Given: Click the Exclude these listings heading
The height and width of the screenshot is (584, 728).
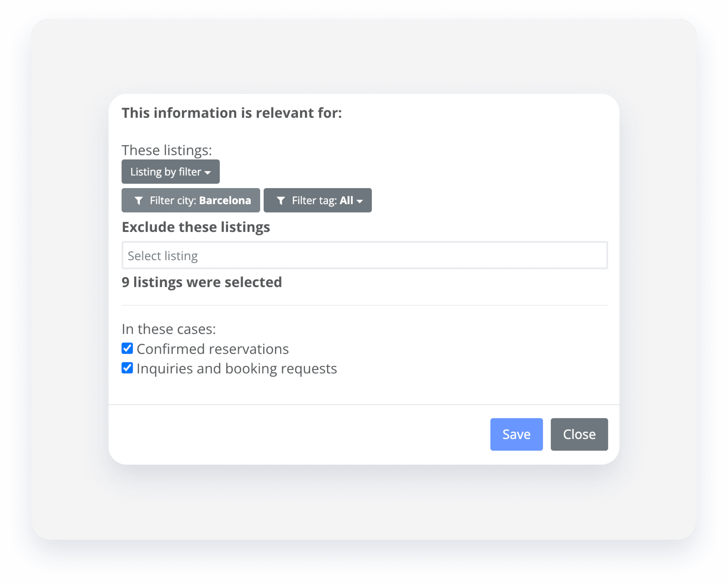Looking at the screenshot, I should (196, 227).
